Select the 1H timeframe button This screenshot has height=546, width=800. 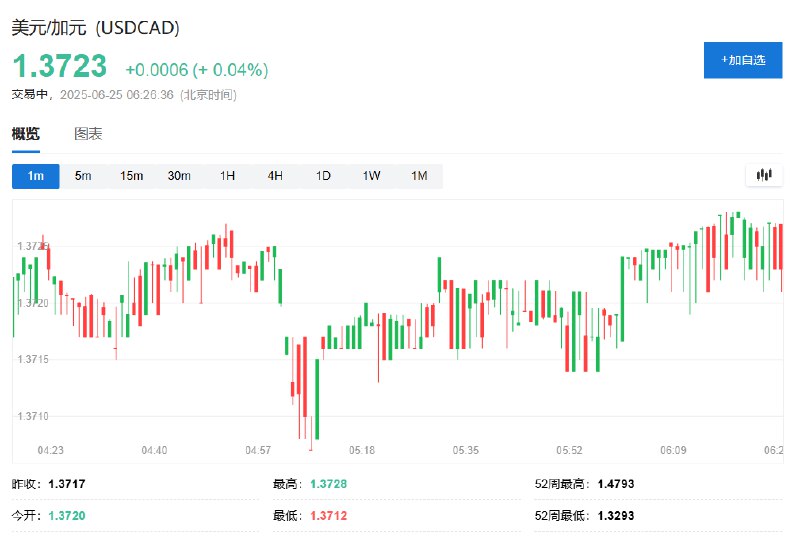click(x=227, y=176)
